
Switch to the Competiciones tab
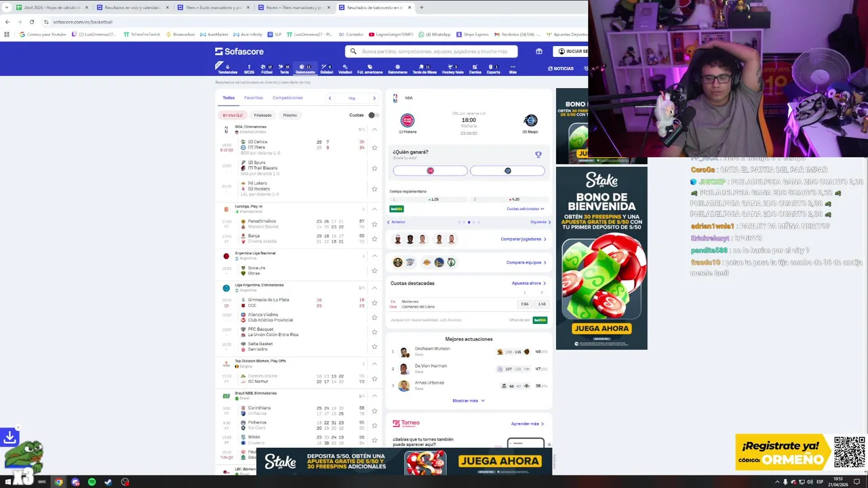(x=288, y=98)
